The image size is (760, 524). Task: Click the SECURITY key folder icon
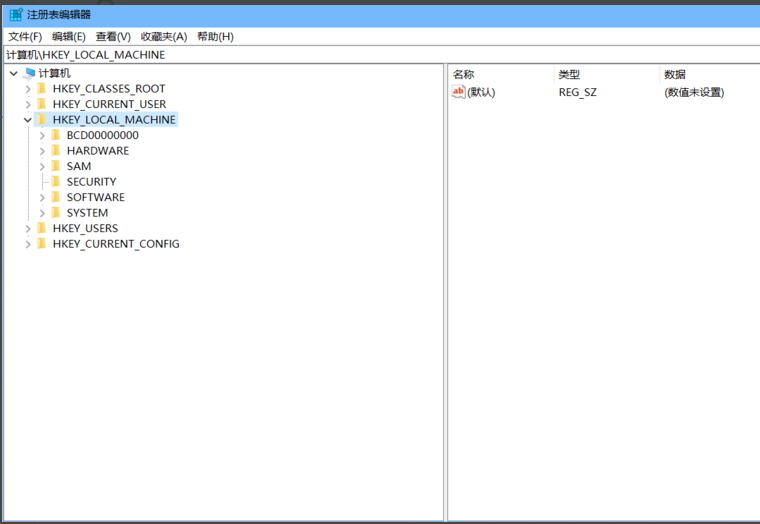coord(56,182)
